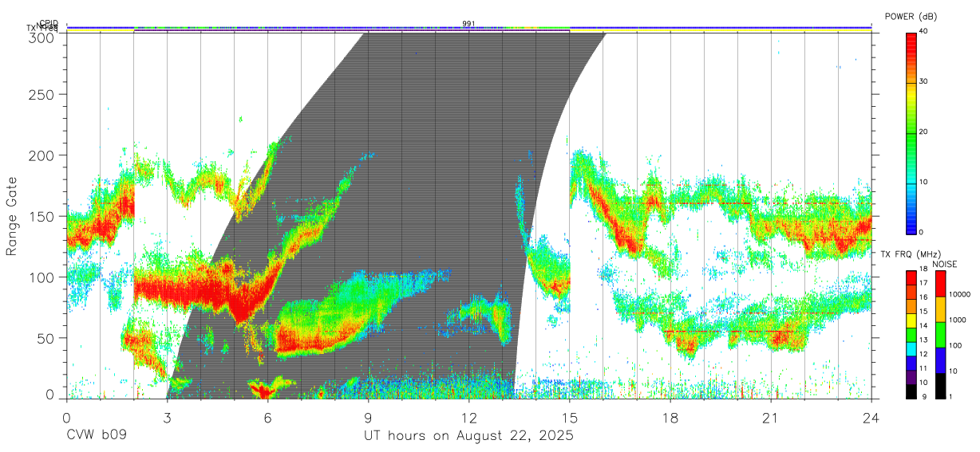The height and width of the screenshot is (452, 980).
Task: Click the 9 tick on the TX FRQ scale
Action: (x=924, y=396)
